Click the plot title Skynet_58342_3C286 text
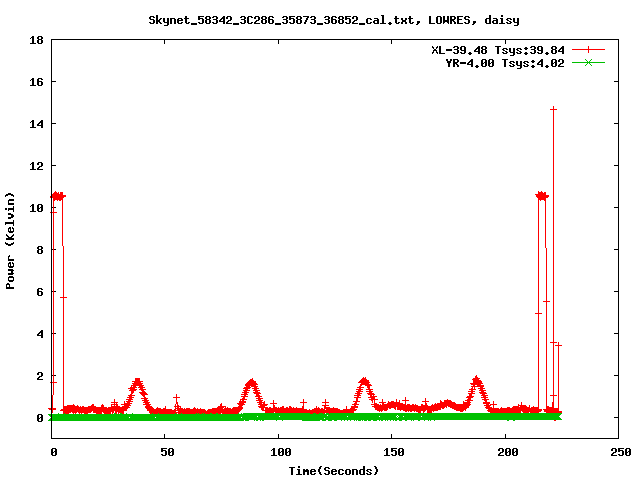Image resolution: width=640 pixels, height=480 pixels. tap(334, 20)
